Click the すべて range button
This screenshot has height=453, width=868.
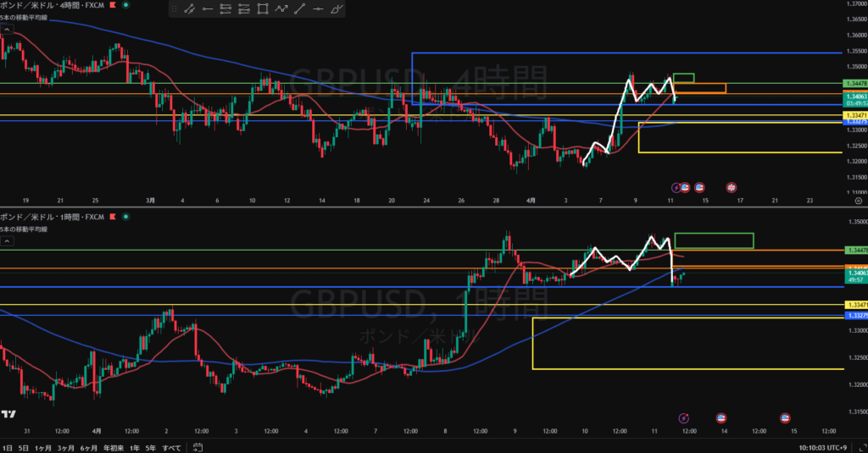171,447
